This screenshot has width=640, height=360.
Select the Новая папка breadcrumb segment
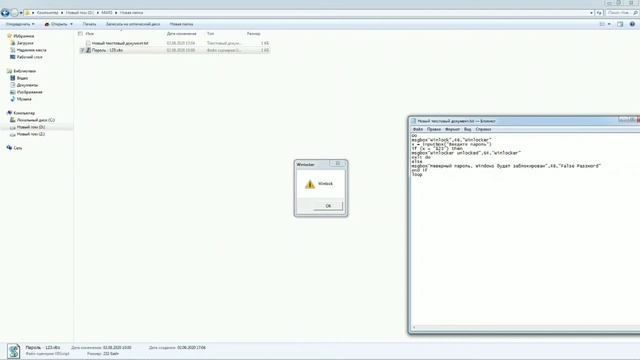pyautogui.click(x=131, y=13)
